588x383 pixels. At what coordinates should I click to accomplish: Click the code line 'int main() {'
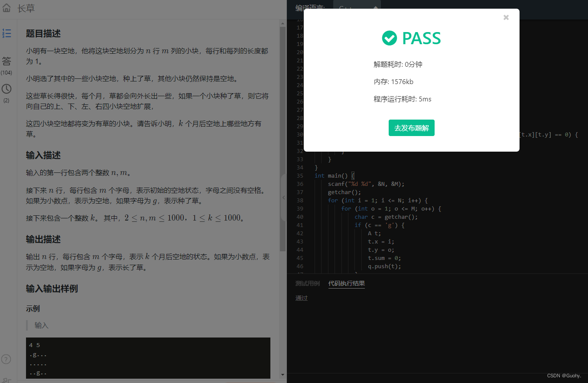click(335, 175)
